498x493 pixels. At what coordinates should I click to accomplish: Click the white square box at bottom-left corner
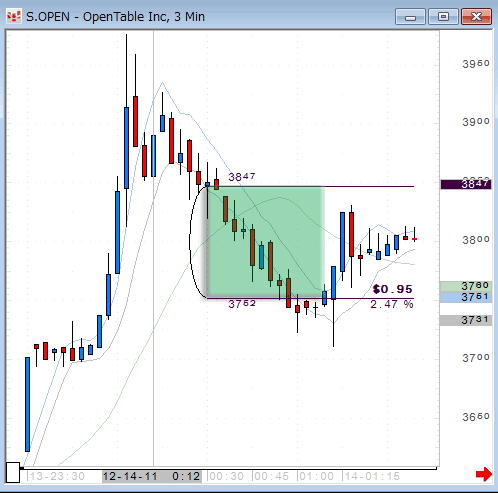pyautogui.click(x=13, y=472)
